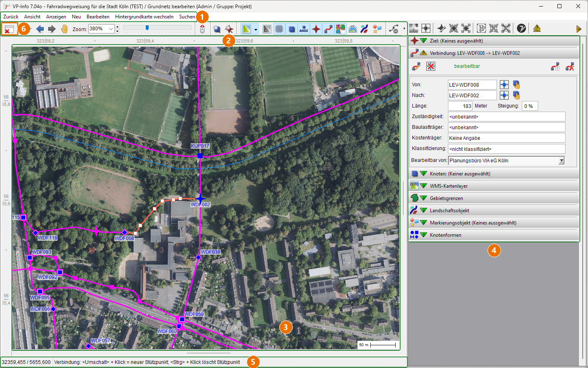This screenshot has width=588, height=368.
Task: Click the KUP017 node label on the map
Action: [200, 146]
